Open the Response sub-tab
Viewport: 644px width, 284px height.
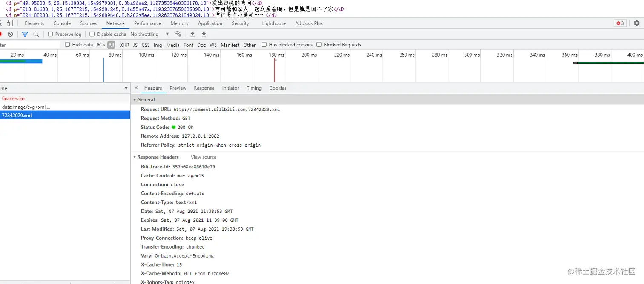coord(204,88)
